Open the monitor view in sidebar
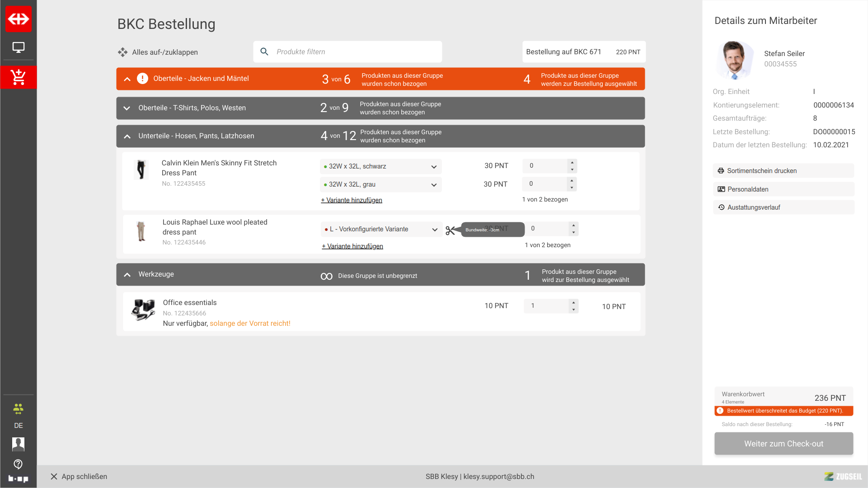868x488 pixels. [x=19, y=47]
